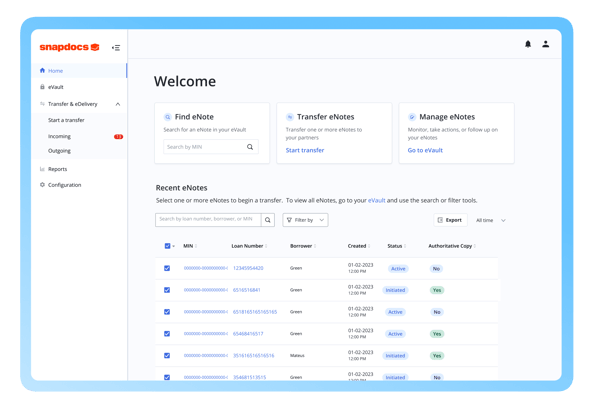Image resolution: width=600 pixels, height=401 pixels.
Task: Open the notifications bell
Action: click(528, 44)
